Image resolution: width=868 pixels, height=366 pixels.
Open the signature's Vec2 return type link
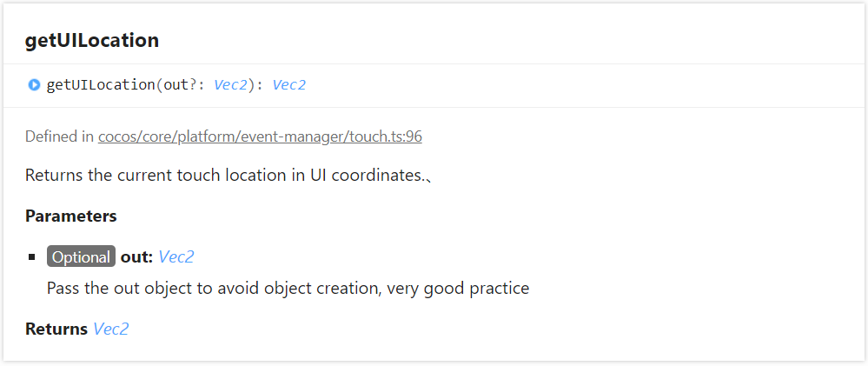click(288, 85)
